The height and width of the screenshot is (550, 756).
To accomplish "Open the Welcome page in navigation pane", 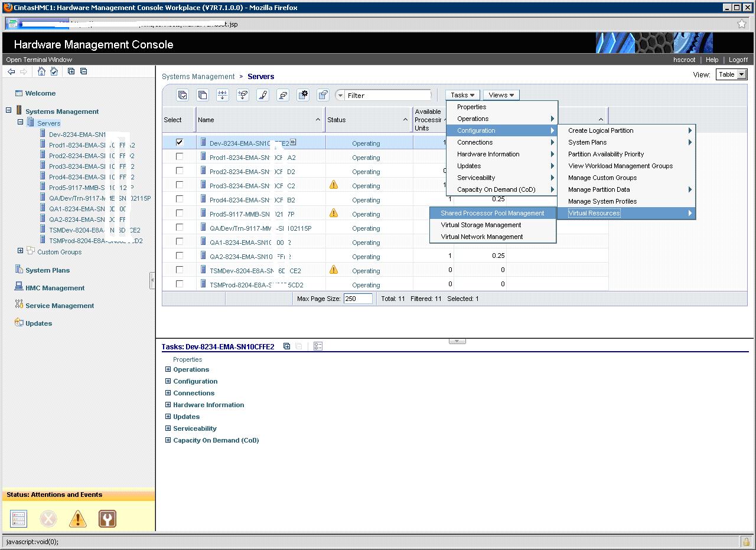I will (x=40, y=93).
